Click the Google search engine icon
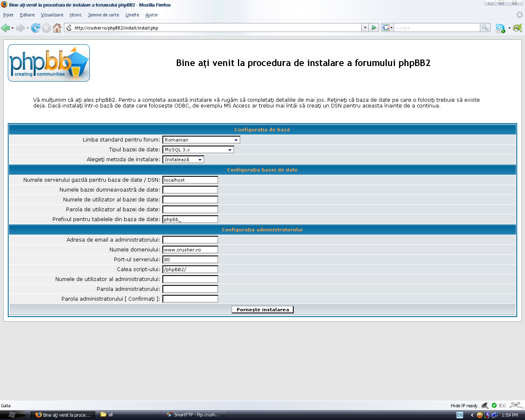 [x=386, y=27]
